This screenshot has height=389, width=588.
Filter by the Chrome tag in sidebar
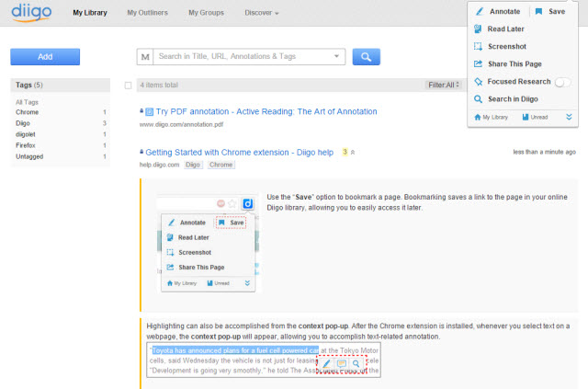pyautogui.click(x=27, y=112)
